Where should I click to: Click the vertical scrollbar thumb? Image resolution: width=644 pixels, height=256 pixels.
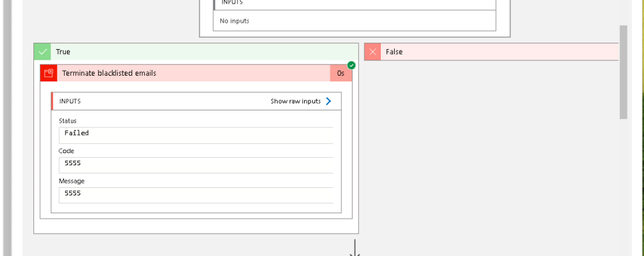click(623, 72)
